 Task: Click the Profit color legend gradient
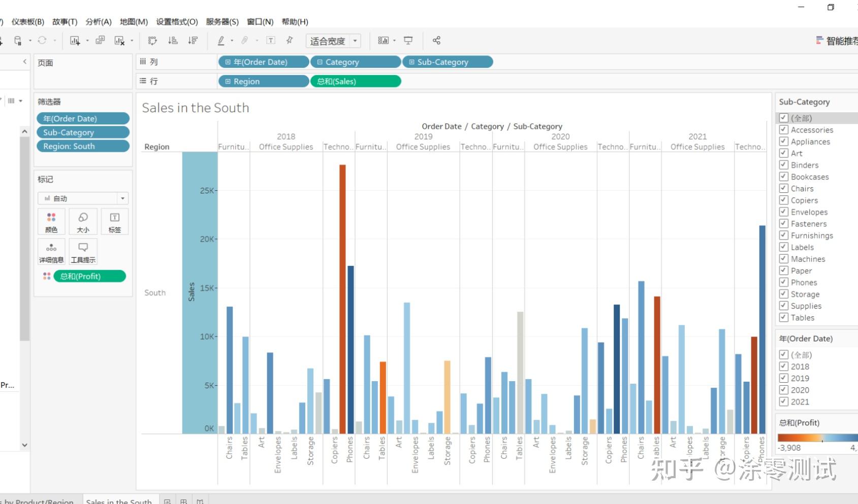815,438
